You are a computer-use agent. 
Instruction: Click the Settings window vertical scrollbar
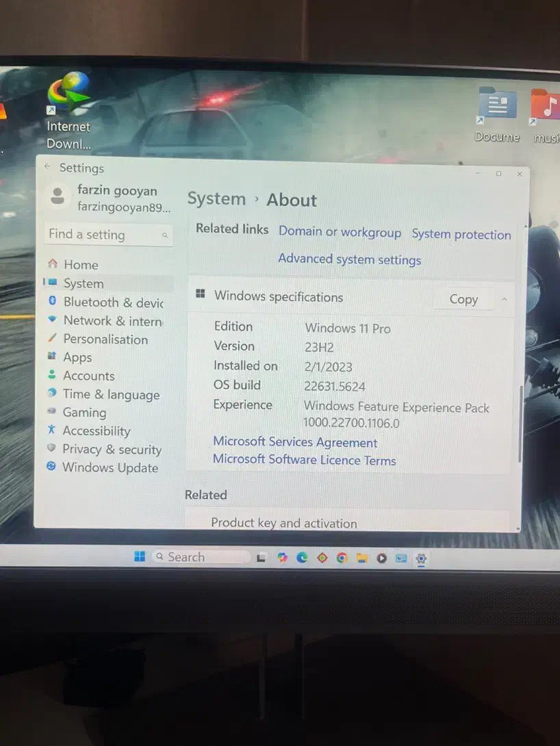coord(520,424)
